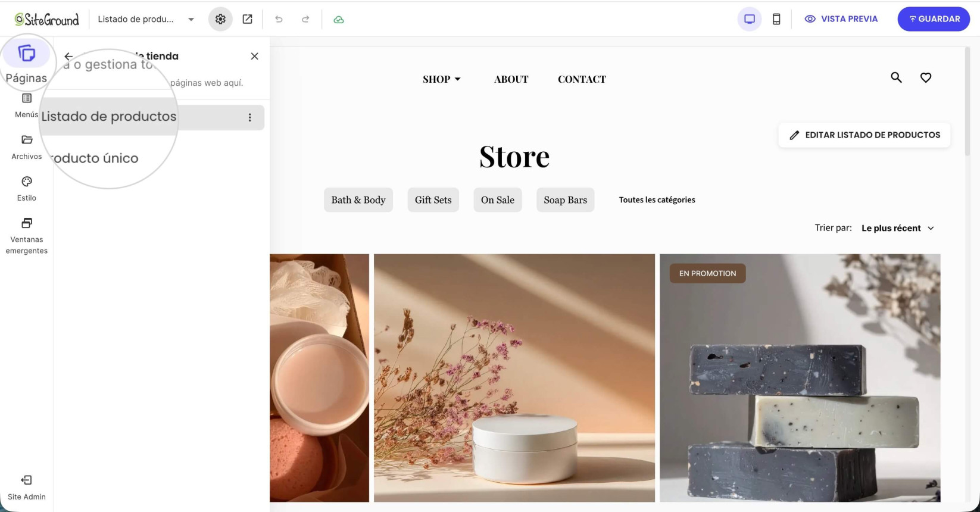The height and width of the screenshot is (512, 980).
Task: Go to Site Admin
Action: (26, 488)
